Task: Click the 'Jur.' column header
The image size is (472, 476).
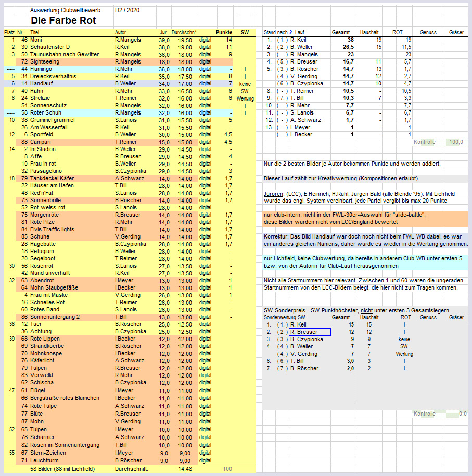Action: (x=164, y=32)
